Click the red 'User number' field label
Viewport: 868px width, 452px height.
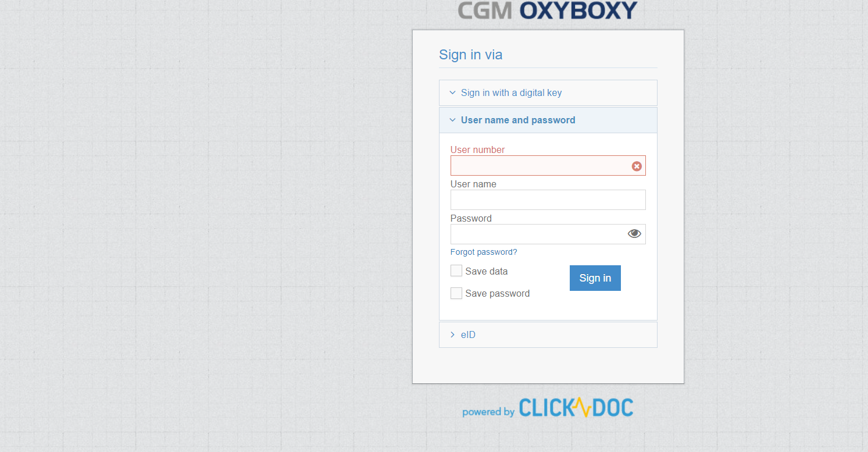(x=477, y=150)
